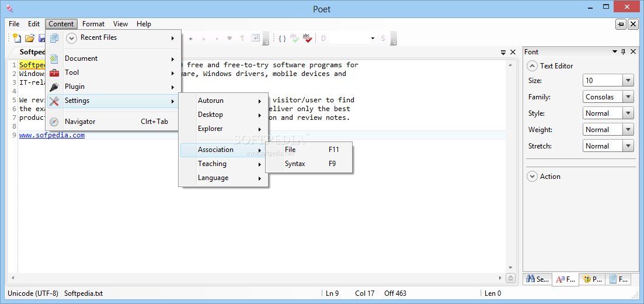Open the rightmost document tab at panel bottom
Viewport: 644px width, 304px height.
click(618, 279)
